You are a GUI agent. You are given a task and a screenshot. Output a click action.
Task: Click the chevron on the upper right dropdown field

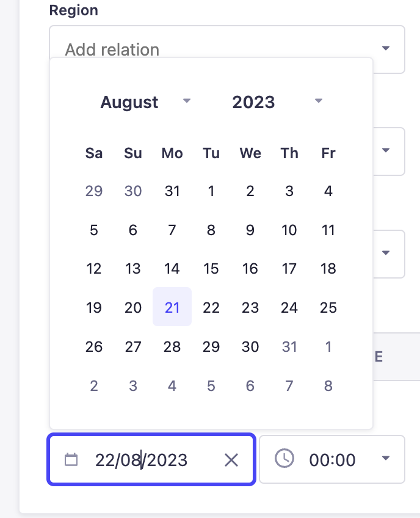(x=386, y=151)
